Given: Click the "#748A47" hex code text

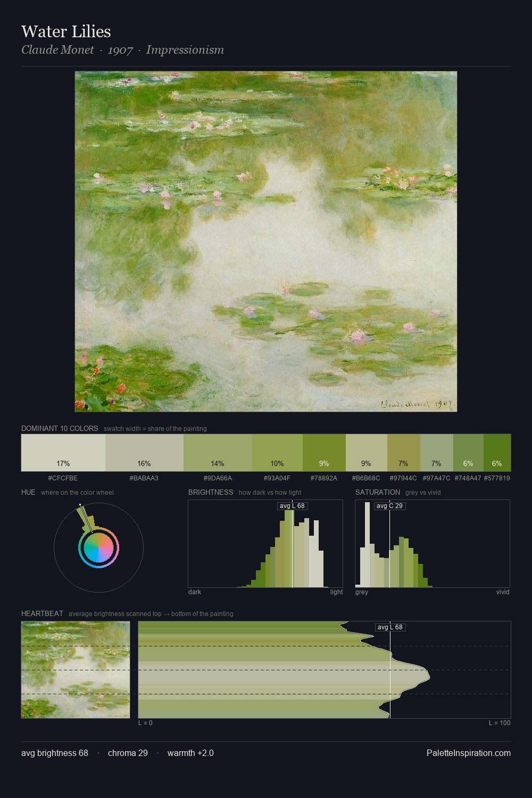Looking at the screenshot, I should [x=468, y=478].
